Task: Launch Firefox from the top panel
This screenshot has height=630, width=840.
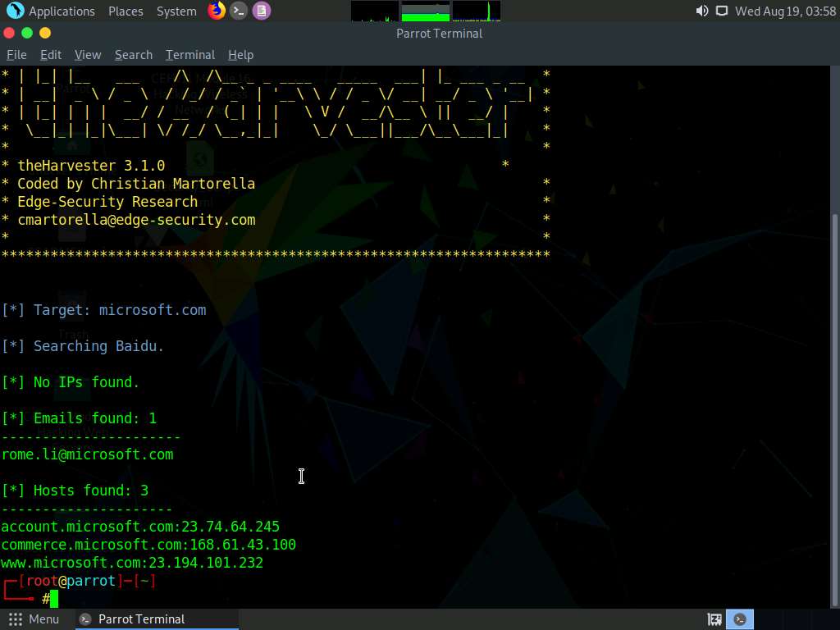Action: click(x=217, y=11)
